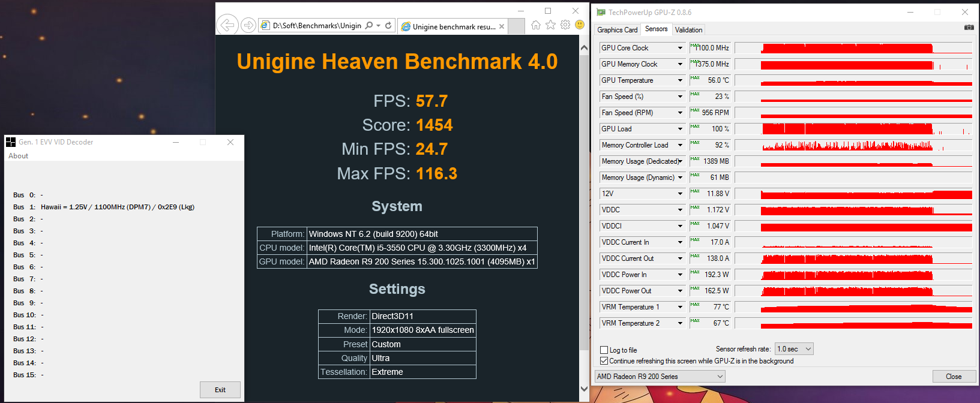Click the Render Direct3D11 cell

point(423,316)
